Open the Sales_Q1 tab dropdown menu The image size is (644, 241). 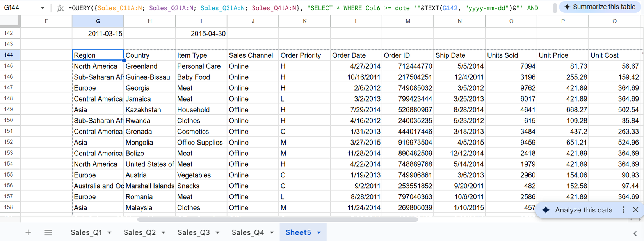point(110,233)
